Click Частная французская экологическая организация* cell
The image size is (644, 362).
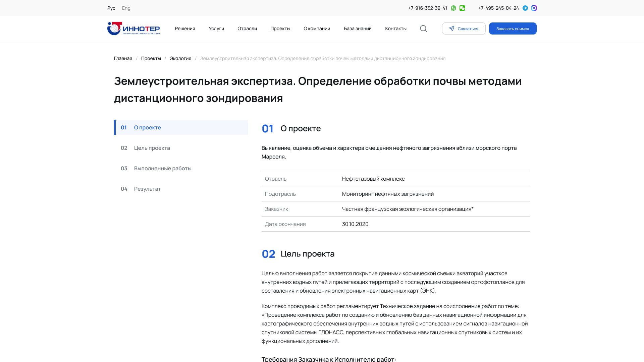click(x=408, y=209)
